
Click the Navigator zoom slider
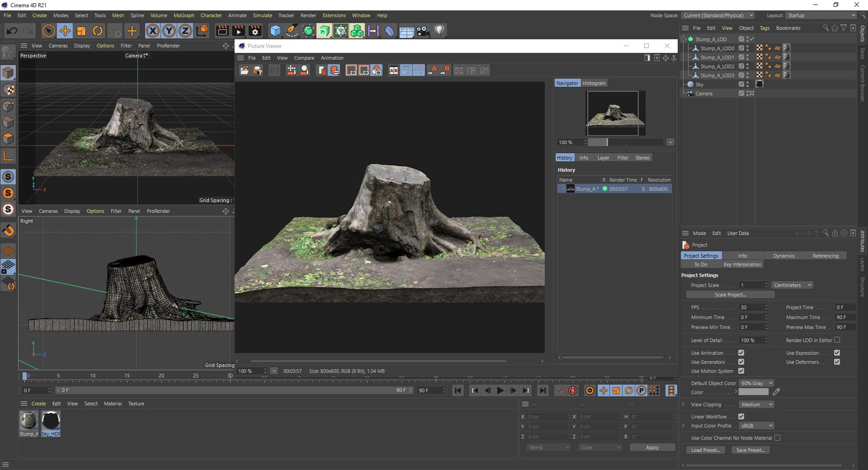tap(626, 142)
